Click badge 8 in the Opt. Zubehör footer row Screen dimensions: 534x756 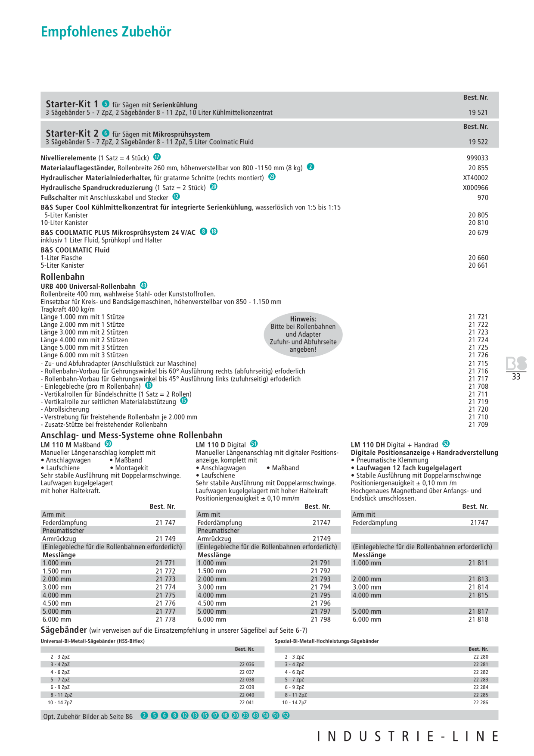[174, 715]
